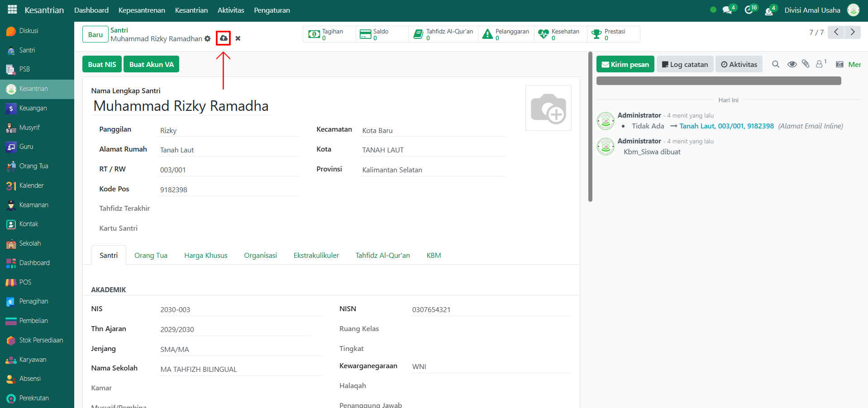Open the followers person icon
The height and width of the screenshot is (408, 868).
pos(820,64)
